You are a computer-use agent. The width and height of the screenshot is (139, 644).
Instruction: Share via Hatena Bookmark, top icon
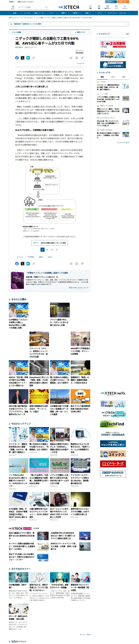pos(28,58)
